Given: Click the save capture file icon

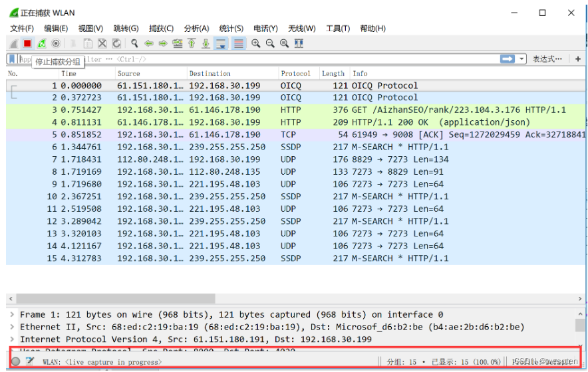Looking at the screenshot, I should pyautogui.click(x=88, y=43).
